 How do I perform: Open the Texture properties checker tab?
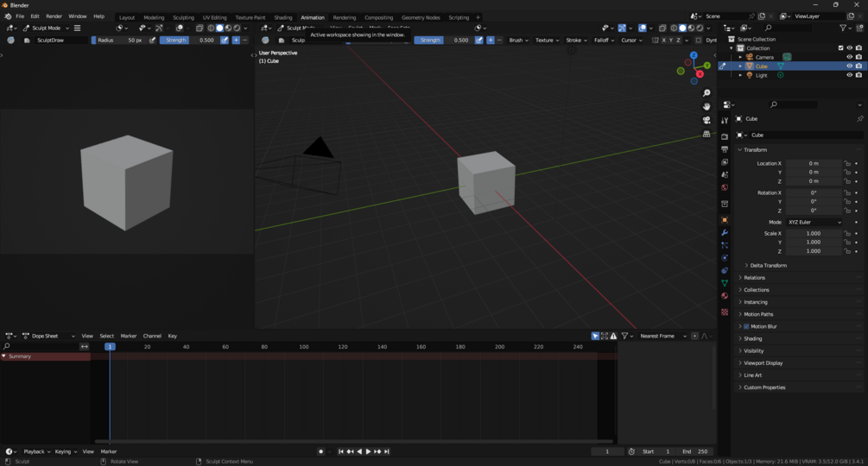tap(725, 312)
